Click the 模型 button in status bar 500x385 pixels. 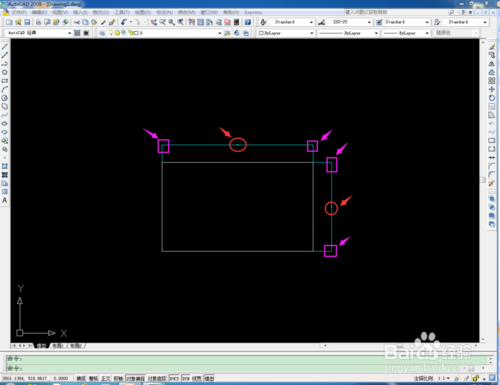point(209,378)
